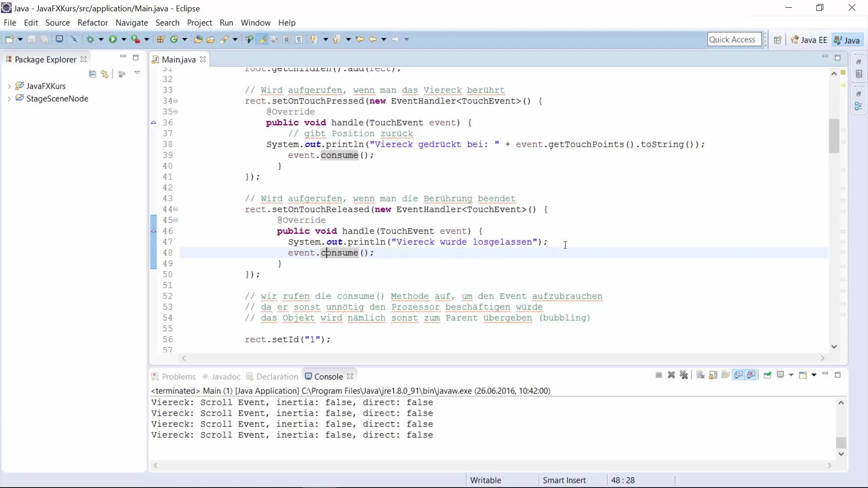Open the Package Explorer View Menu triangle

[x=137, y=73]
